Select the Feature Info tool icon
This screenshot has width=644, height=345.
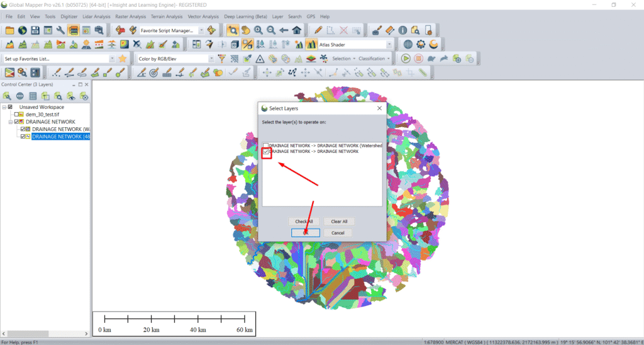click(x=402, y=30)
